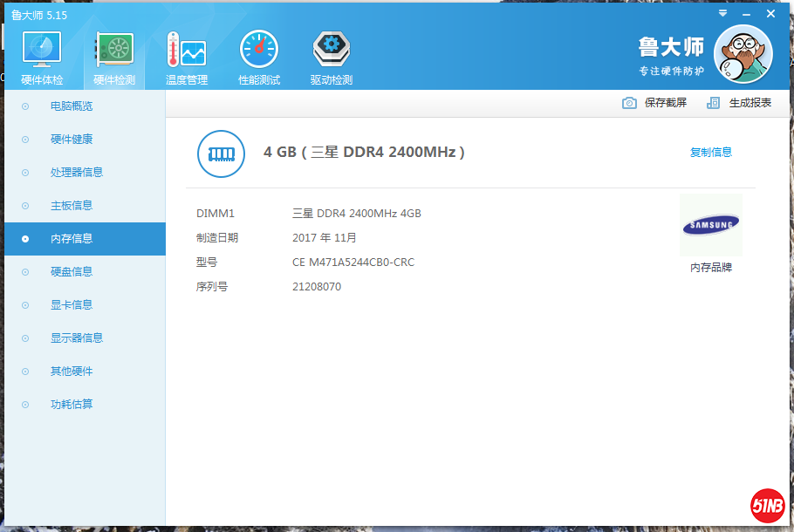Screen dimensions: 794x532
Task: Select 硬件健康 in the sidebar
Action: tap(72, 140)
